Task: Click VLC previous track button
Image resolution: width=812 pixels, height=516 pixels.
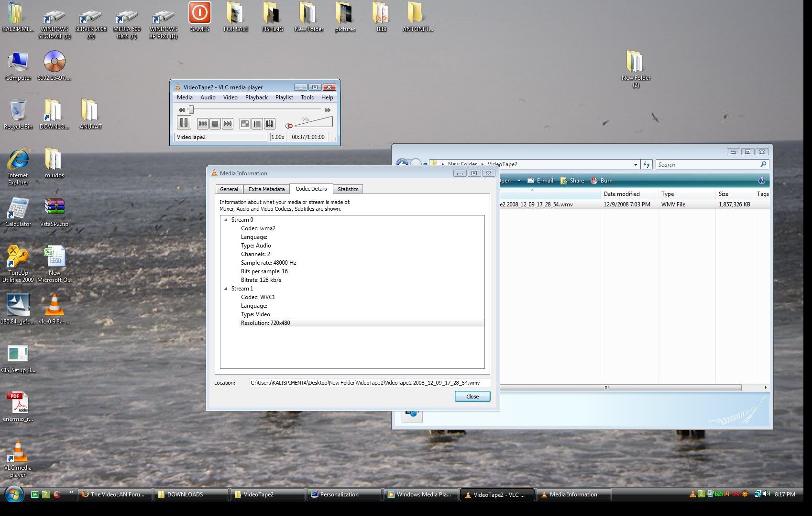Action: [203, 124]
